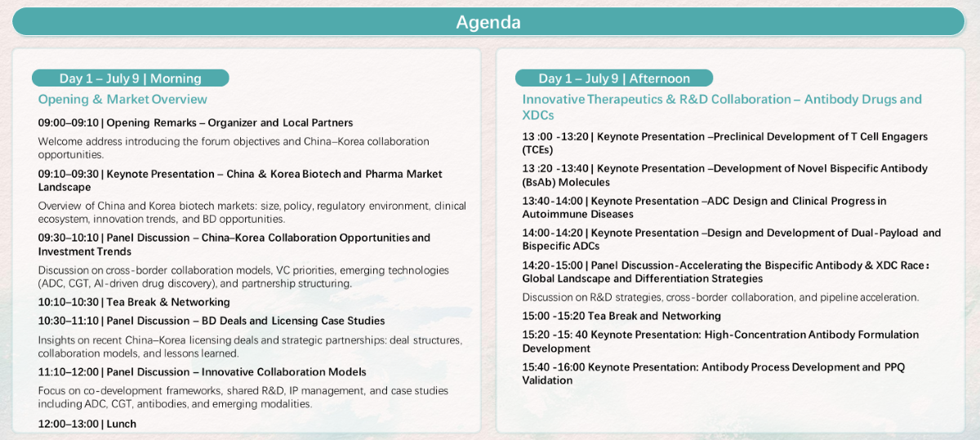Select the Innovative Collaboration Models panel discussion

coord(202,372)
